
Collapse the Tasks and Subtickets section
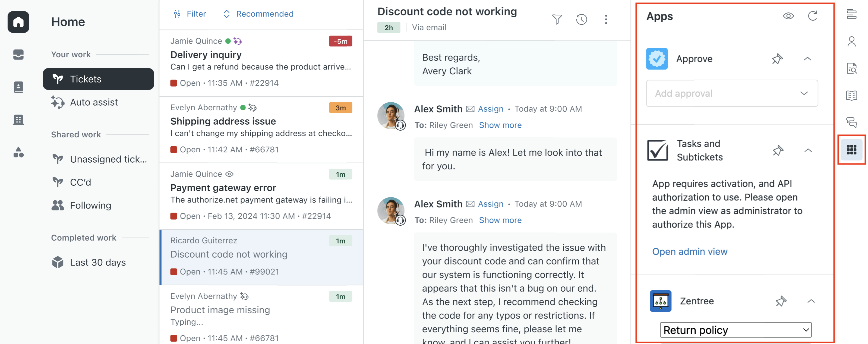[808, 150]
